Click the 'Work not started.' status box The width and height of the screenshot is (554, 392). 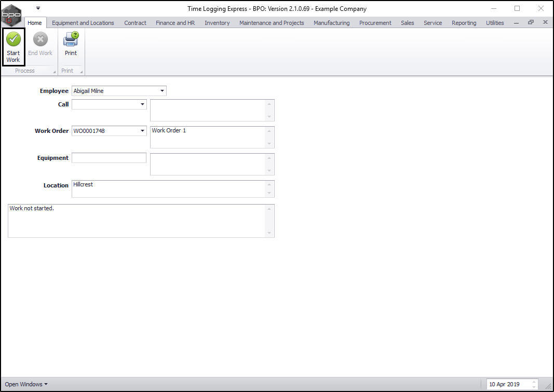(141, 221)
